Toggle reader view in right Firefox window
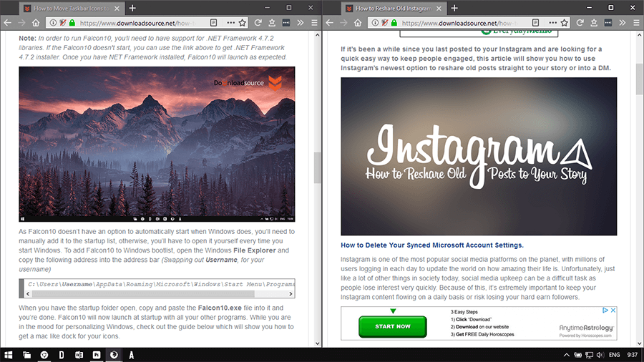Viewport: 644px width, 362px height. pyautogui.click(x=535, y=23)
